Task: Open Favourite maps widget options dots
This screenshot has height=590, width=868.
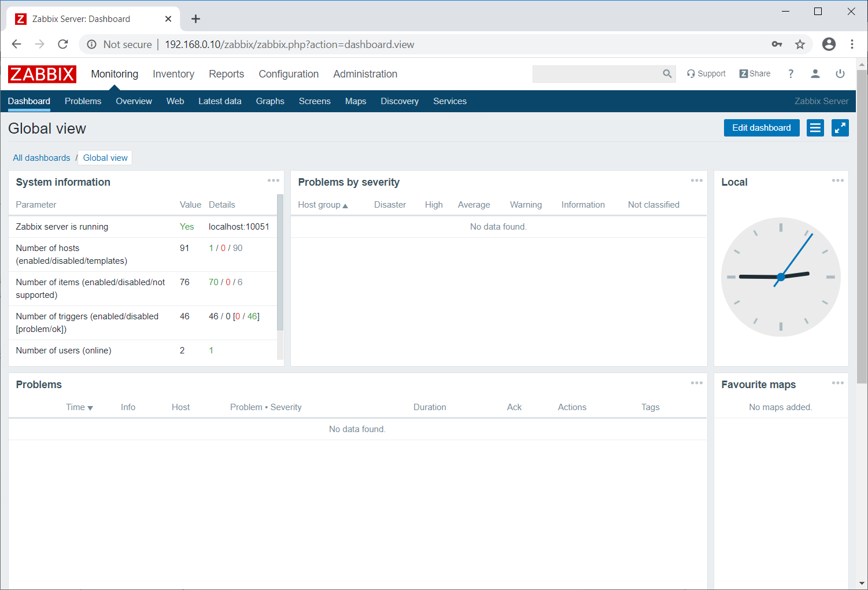Action: [838, 383]
